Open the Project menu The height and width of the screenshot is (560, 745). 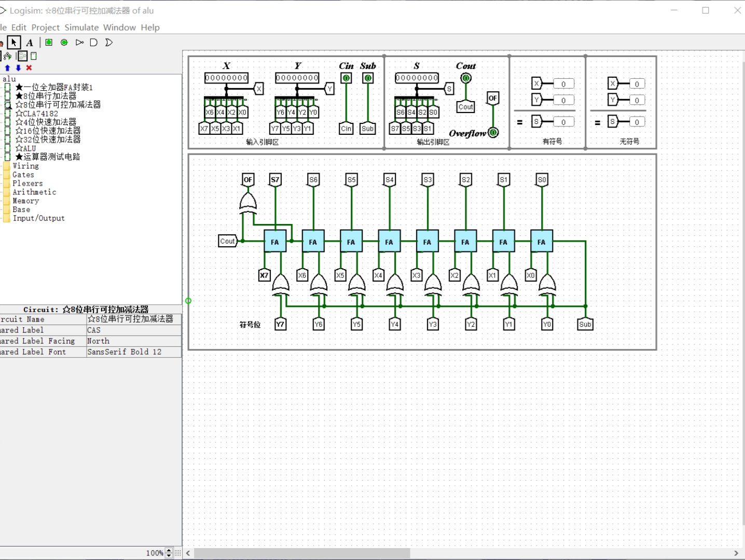(46, 27)
